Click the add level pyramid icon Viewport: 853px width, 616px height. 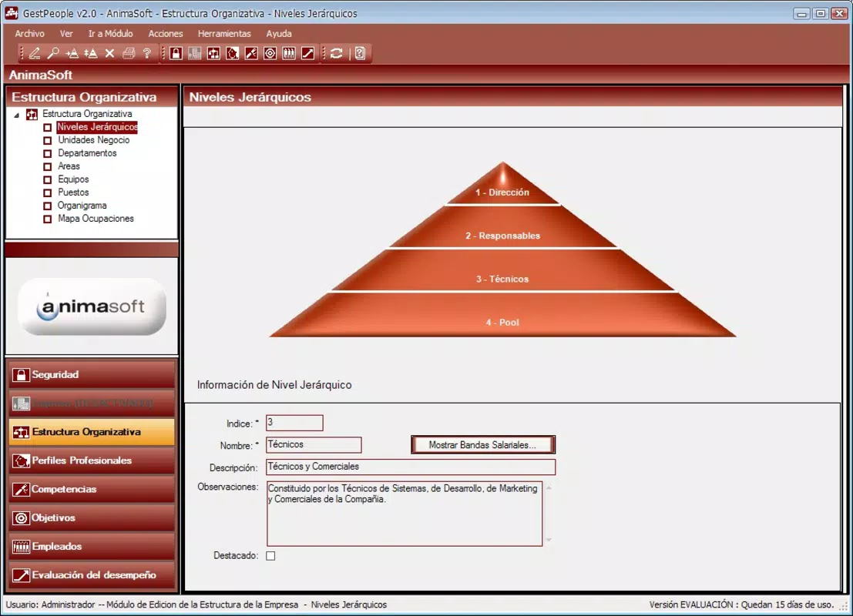tap(72, 53)
